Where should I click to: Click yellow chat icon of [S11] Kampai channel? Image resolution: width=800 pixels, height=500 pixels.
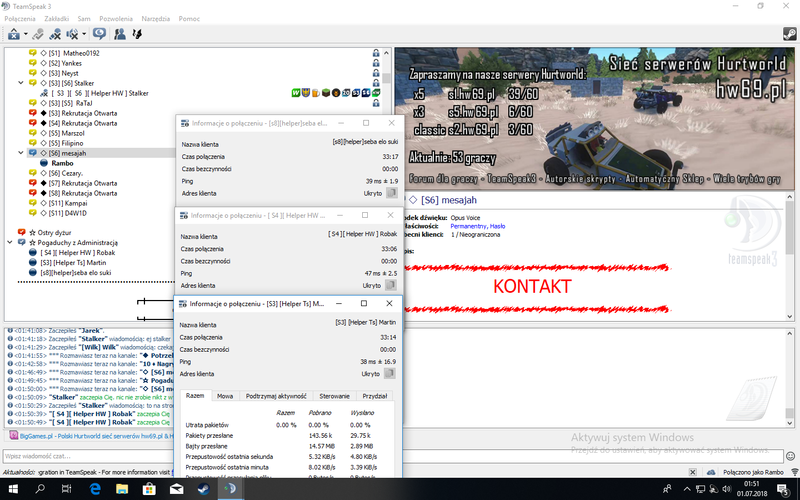coord(33,203)
